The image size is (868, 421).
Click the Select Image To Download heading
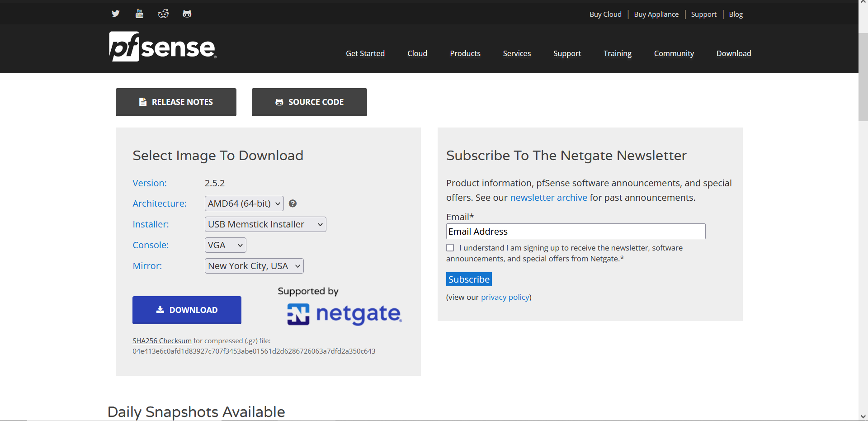(218, 156)
